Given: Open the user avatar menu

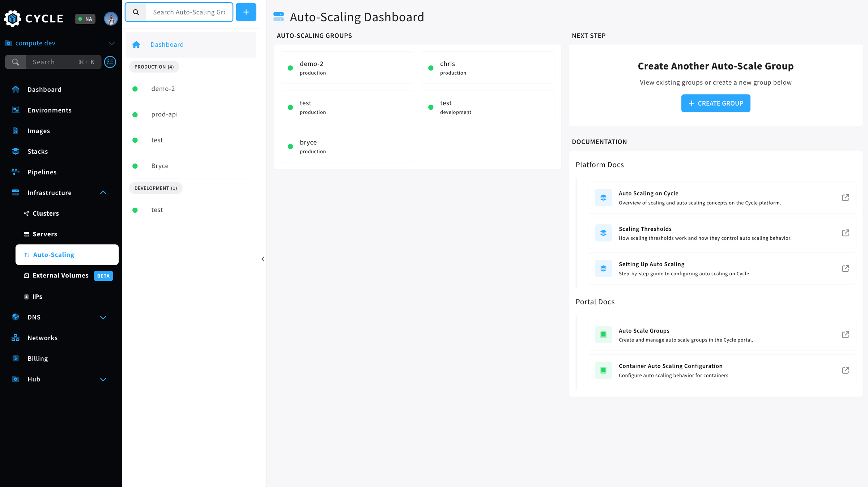Looking at the screenshot, I should tap(111, 19).
